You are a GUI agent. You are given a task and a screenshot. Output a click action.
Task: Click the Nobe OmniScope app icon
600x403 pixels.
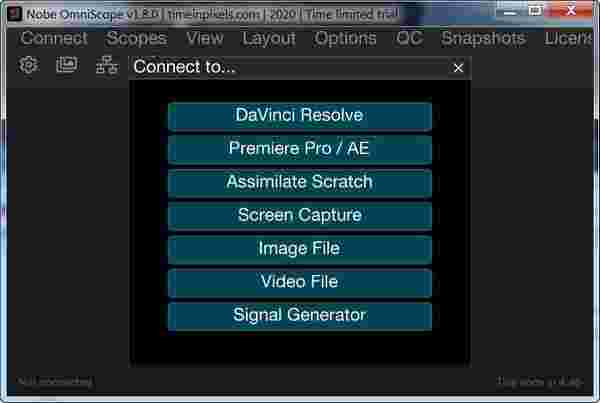click(15, 14)
